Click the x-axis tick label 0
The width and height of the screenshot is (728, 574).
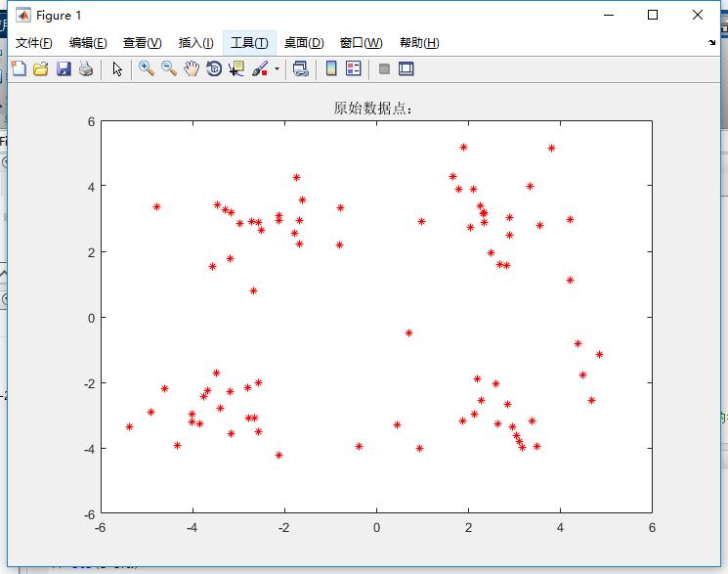click(x=376, y=527)
